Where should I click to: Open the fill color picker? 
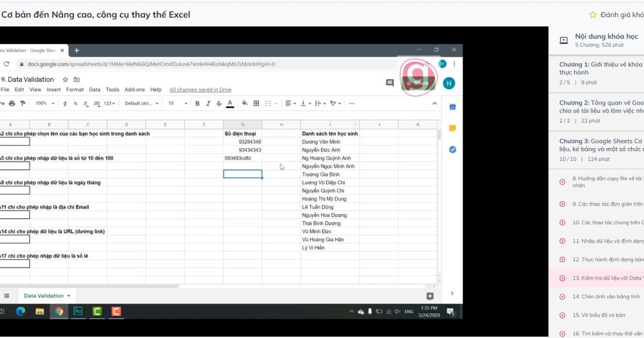click(x=245, y=104)
